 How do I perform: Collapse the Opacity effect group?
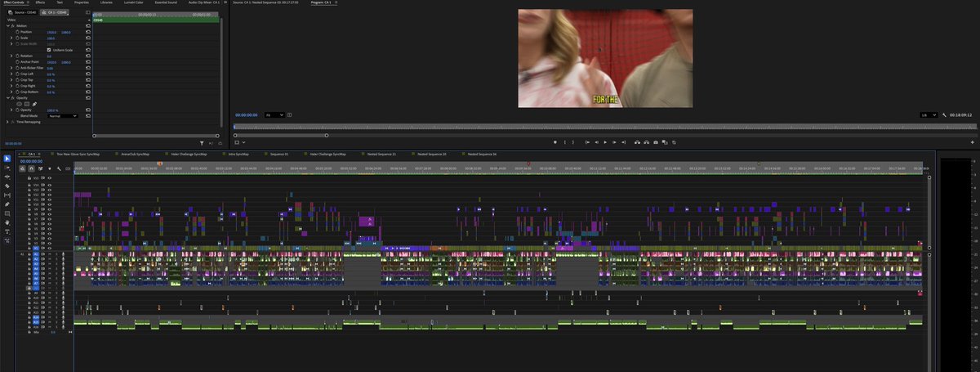7,98
